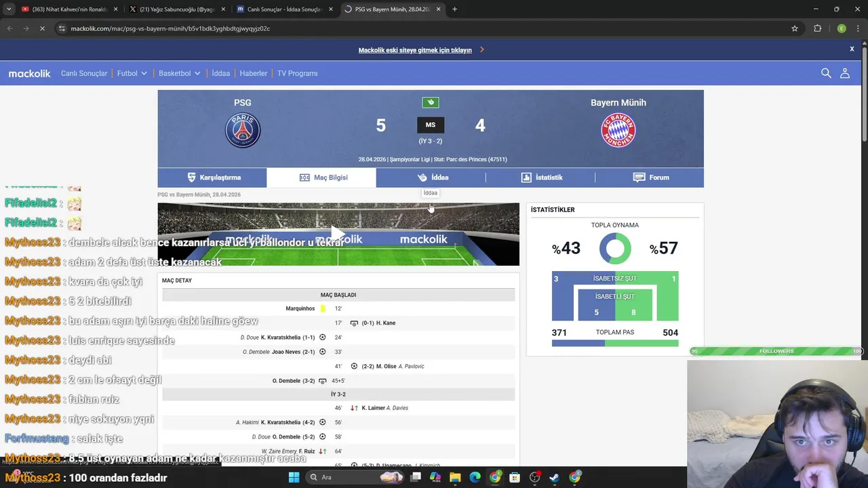The width and height of the screenshot is (868, 488).
Task: Open OBS Studio from taskbar
Action: [x=534, y=477]
